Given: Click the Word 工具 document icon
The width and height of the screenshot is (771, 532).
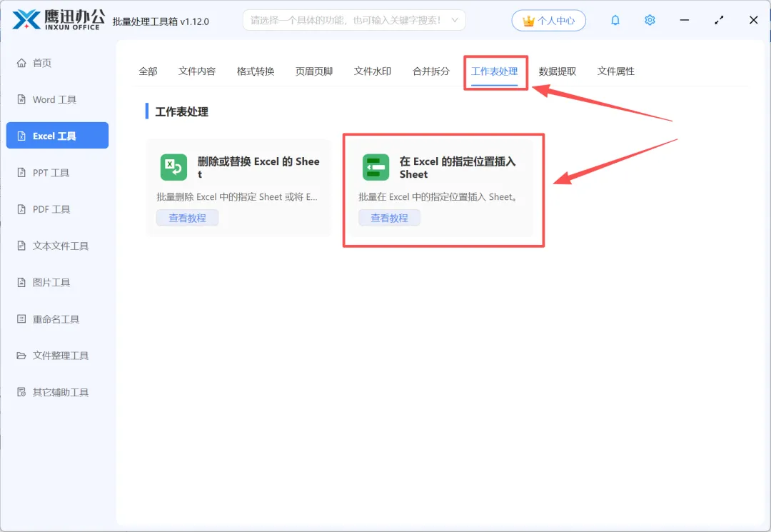Looking at the screenshot, I should [21, 99].
